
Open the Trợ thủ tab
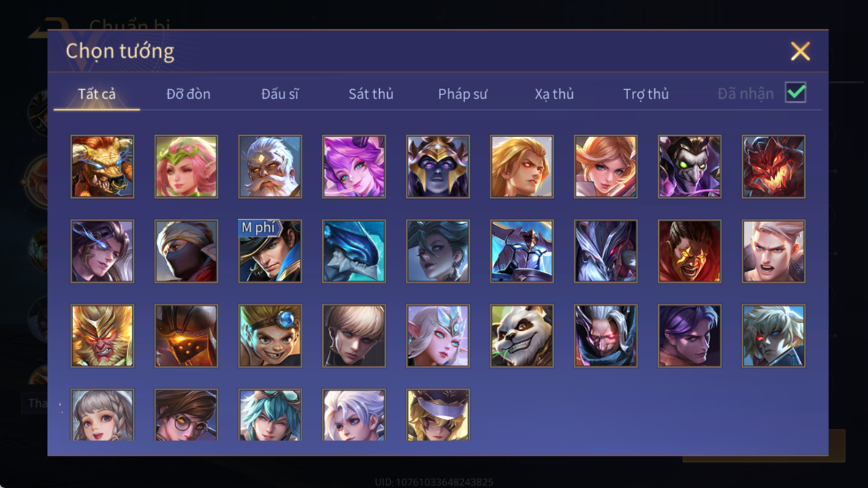click(x=645, y=94)
